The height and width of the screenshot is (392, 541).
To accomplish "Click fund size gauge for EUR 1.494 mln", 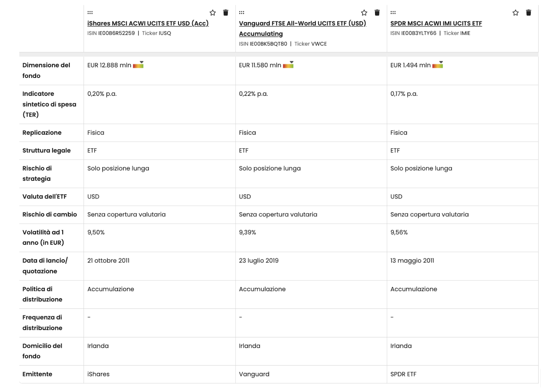I will (x=437, y=65).
